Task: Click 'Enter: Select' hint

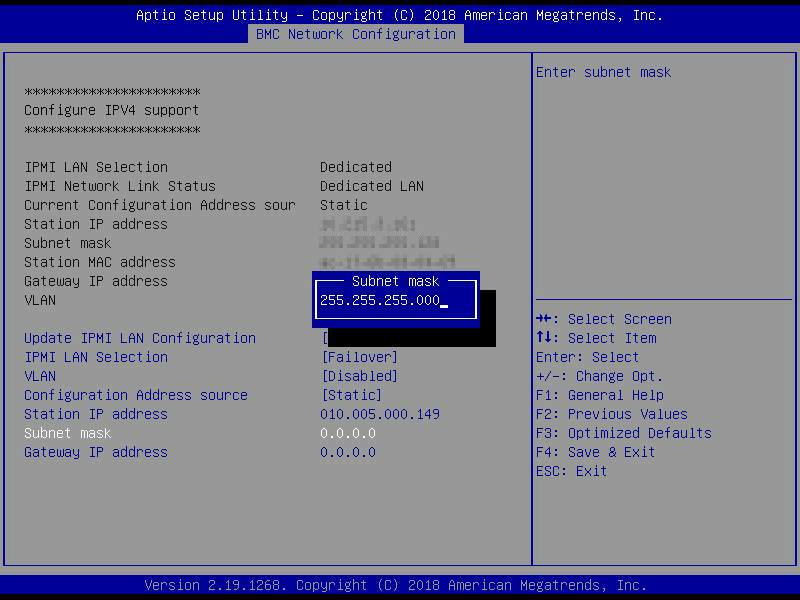Action: (587, 357)
